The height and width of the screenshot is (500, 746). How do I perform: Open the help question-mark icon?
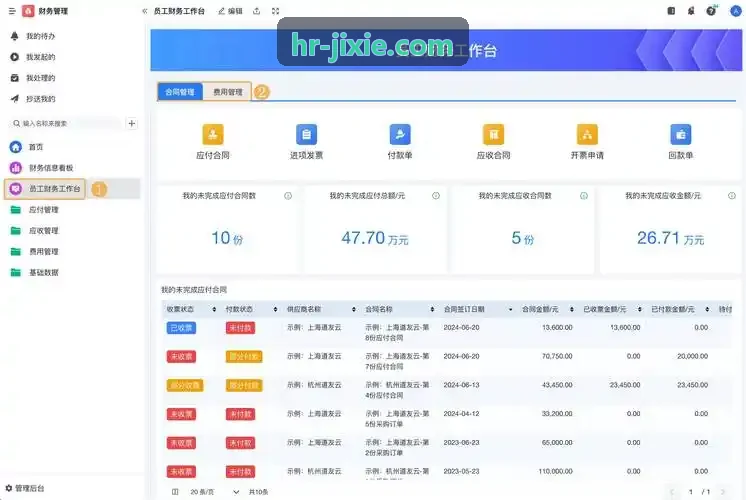711,11
